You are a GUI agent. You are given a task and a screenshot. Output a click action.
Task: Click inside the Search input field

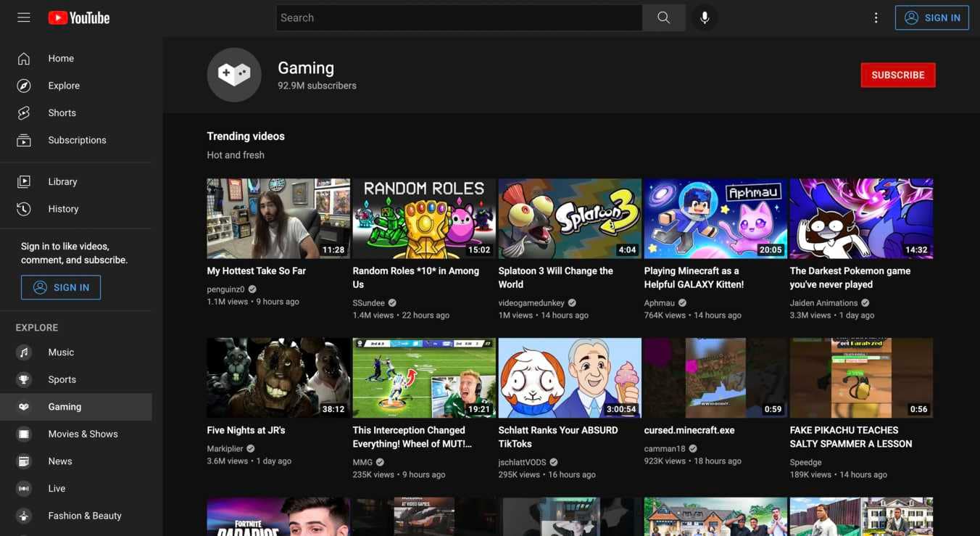click(x=457, y=17)
